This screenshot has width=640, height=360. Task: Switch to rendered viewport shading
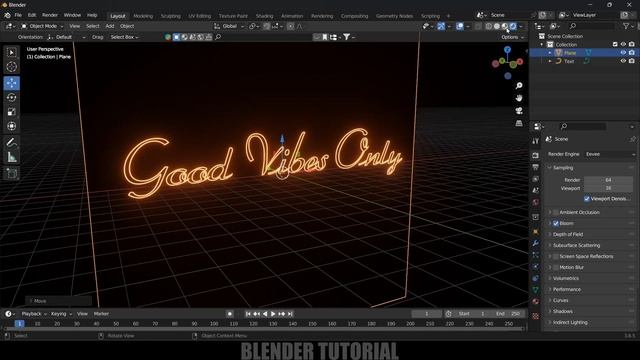click(513, 26)
